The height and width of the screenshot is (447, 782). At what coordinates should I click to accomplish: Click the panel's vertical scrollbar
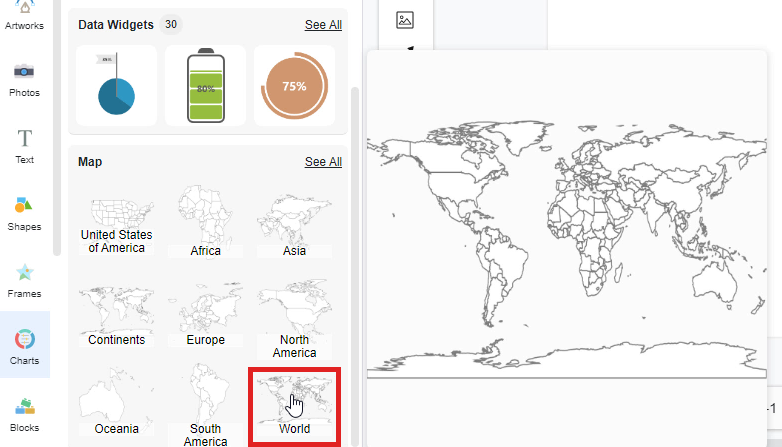click(x=355, y=250)
